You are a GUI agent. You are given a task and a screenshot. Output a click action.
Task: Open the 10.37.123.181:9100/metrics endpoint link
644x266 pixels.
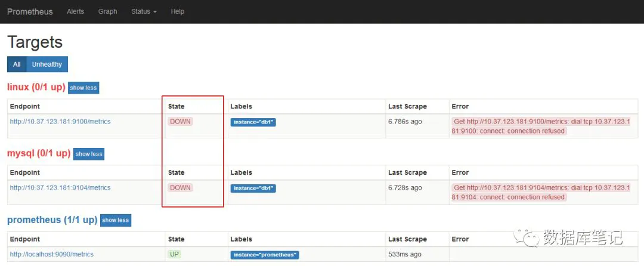[60, 122]
